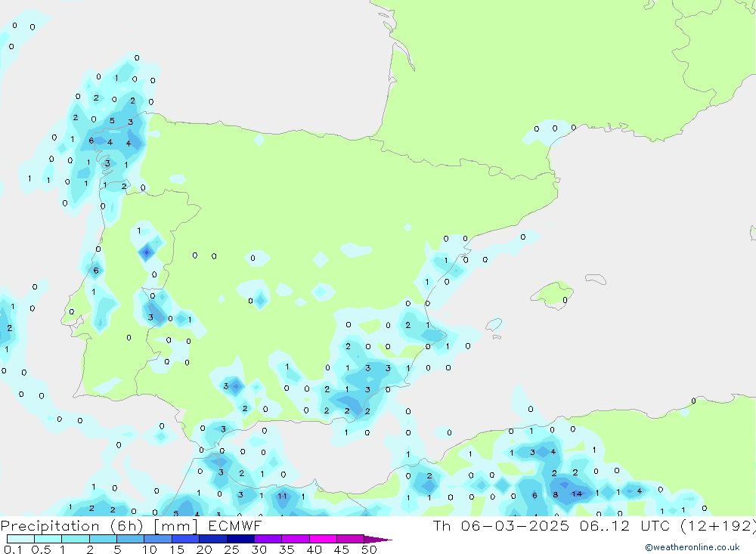Viewport: 756px width, 554px height.
Task: Click the above-50 mm legend arrow tip
Action: pyautogui.click(x=378, y=540)
